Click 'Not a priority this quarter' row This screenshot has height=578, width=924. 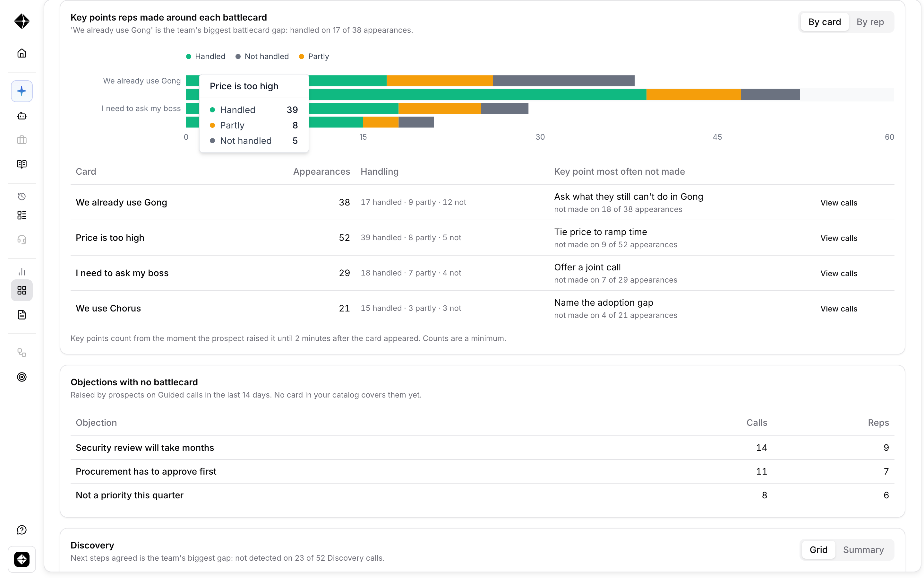click(482, 495)
